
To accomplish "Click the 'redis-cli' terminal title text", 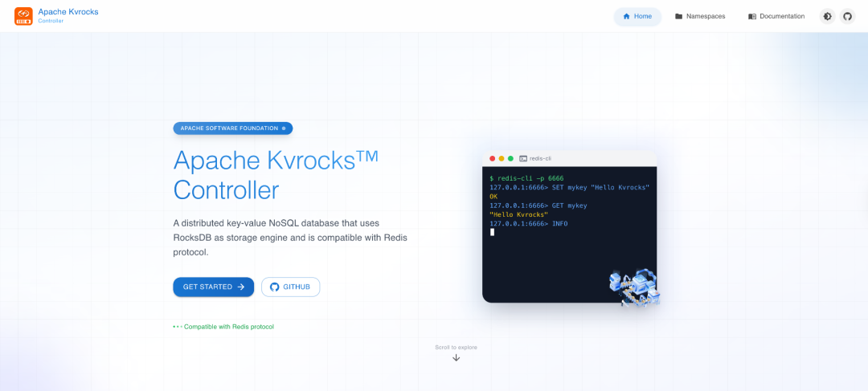I will point(540,158).
